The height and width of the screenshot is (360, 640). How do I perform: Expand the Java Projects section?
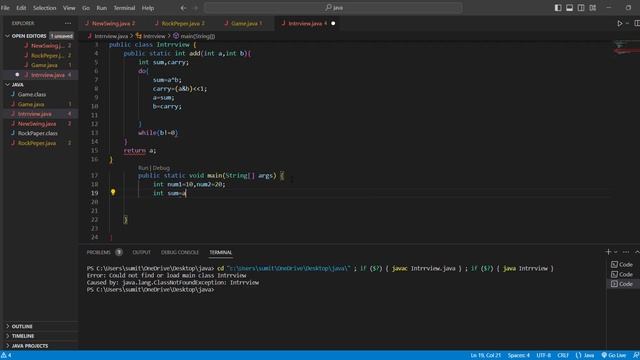point(30,346)
